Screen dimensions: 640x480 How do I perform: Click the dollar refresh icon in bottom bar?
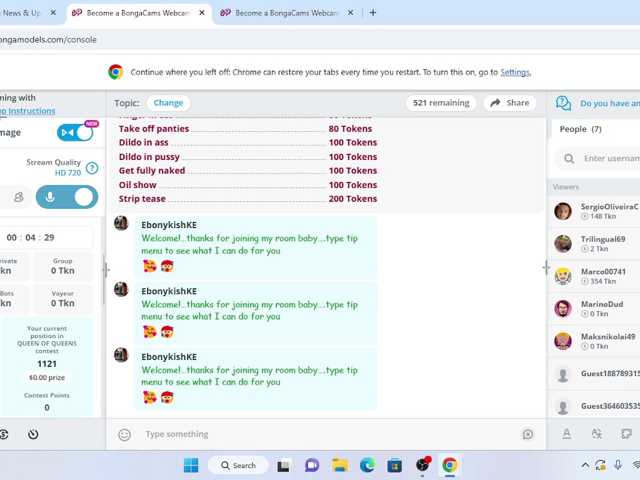[4, 434]
